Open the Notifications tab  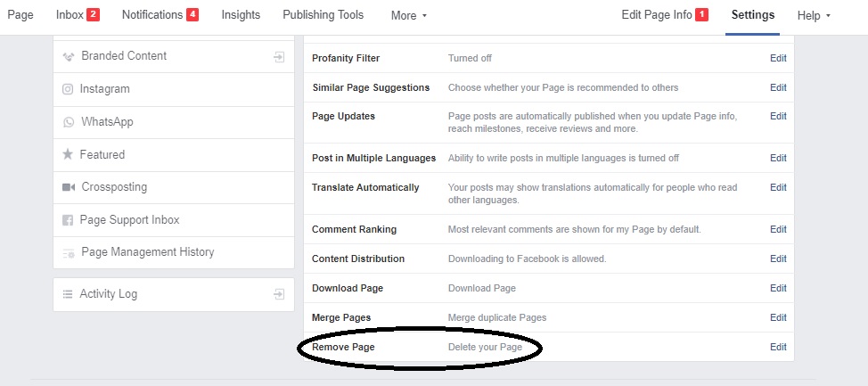152,15
